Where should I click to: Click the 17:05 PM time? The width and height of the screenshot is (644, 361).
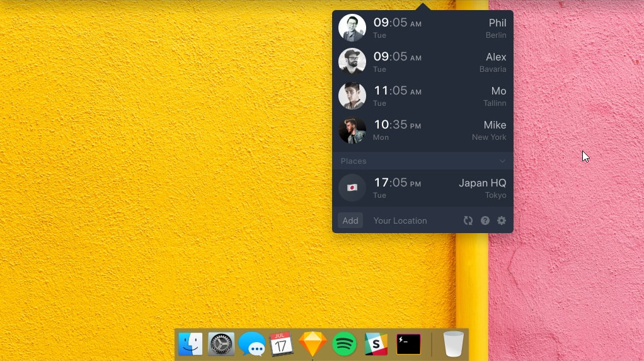397,183
